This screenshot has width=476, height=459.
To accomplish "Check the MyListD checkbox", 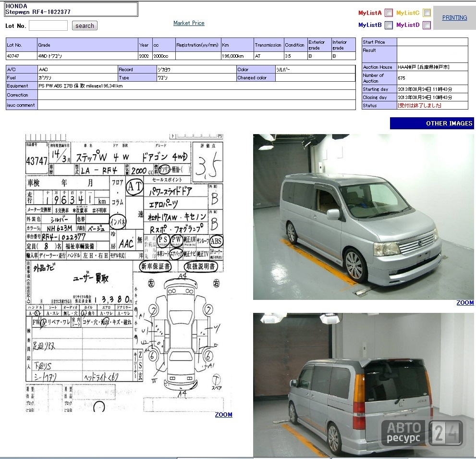I will (427, 25).
